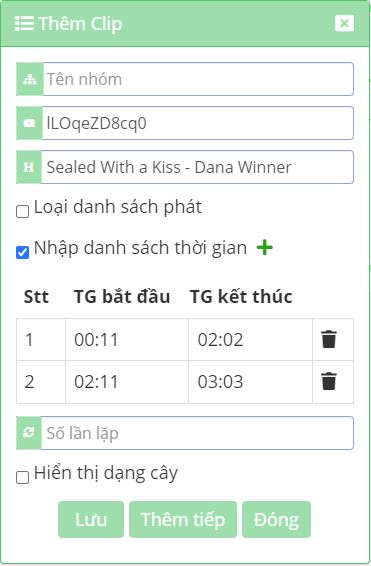
Task: Click the repeat icon beside Số lần lặp
Action: 29,433
